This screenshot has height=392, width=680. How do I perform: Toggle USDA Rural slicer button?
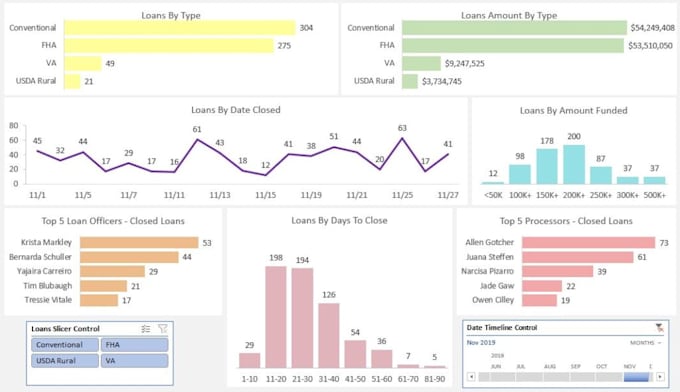[65, 361]
